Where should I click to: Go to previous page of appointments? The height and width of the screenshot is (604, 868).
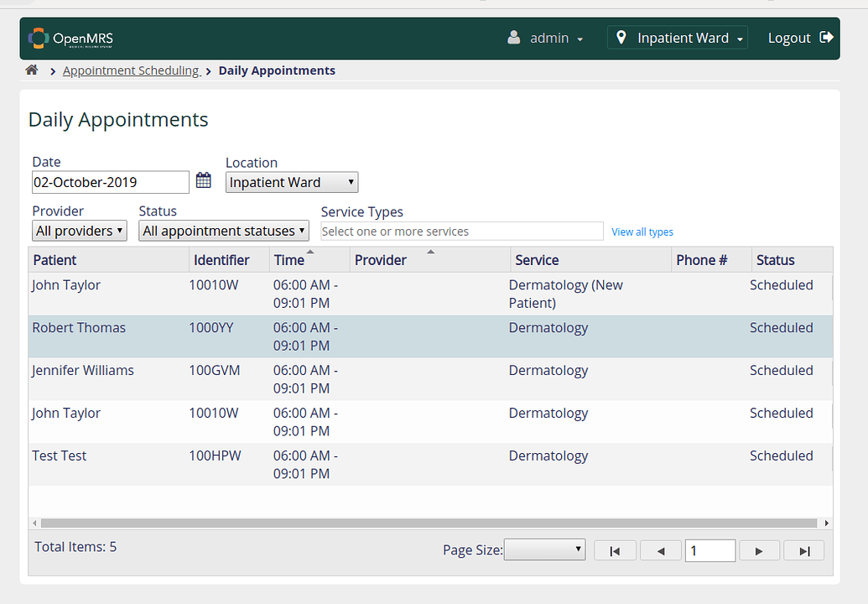coord(662,549)
